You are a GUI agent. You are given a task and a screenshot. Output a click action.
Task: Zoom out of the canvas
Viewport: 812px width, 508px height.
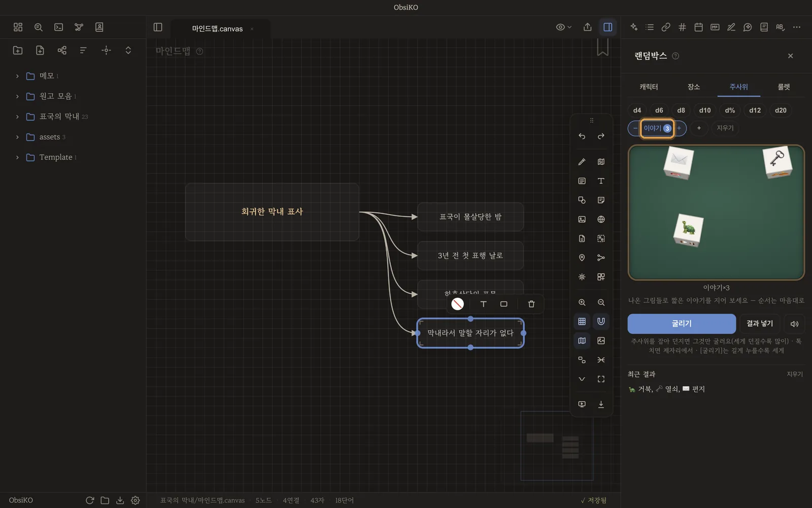(x=601, y=302)
